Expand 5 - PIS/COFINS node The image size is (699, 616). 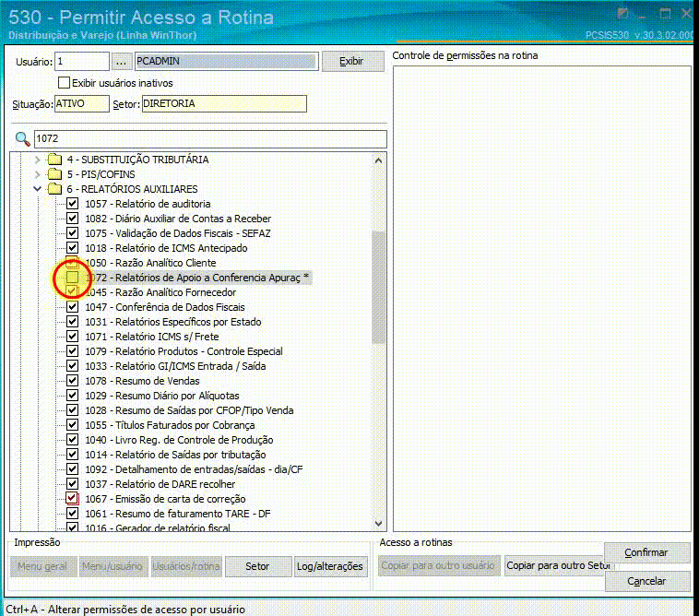point(38,174)
